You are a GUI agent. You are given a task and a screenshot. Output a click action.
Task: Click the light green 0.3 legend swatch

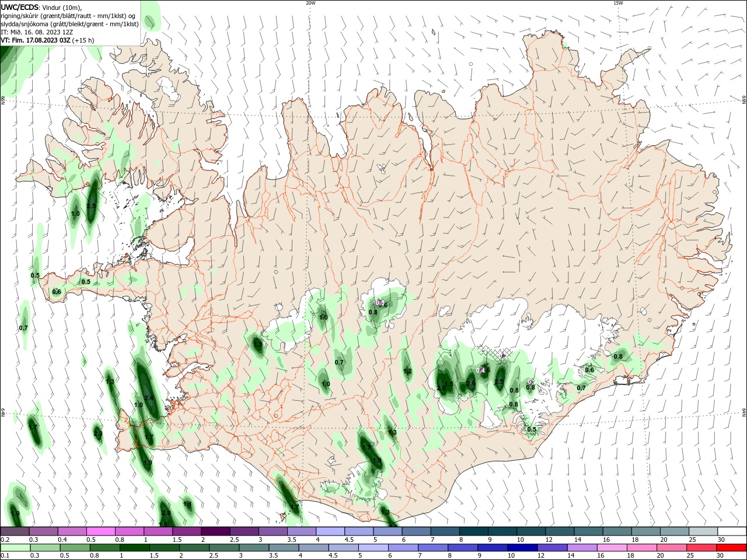45,548
